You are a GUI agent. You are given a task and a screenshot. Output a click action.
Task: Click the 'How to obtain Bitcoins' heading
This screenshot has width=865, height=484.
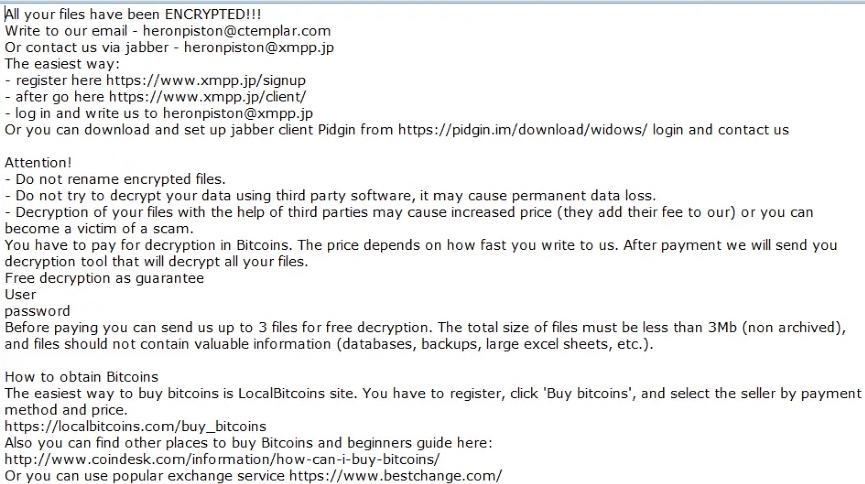82,377
